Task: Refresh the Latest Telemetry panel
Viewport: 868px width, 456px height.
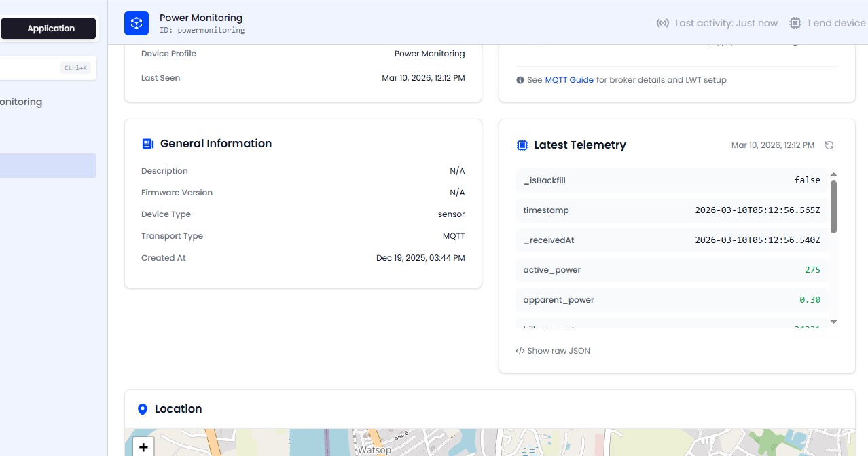Action: tap(829, 145)
